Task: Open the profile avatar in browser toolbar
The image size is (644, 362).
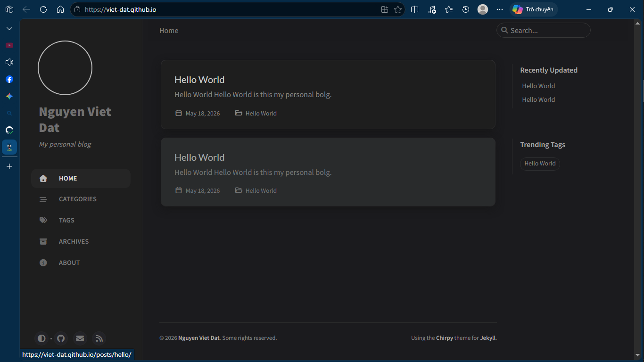Action: tap(483, 9)
